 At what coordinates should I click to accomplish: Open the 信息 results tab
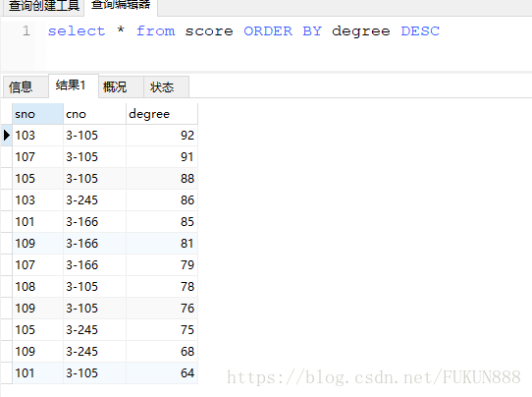[26, 86]
